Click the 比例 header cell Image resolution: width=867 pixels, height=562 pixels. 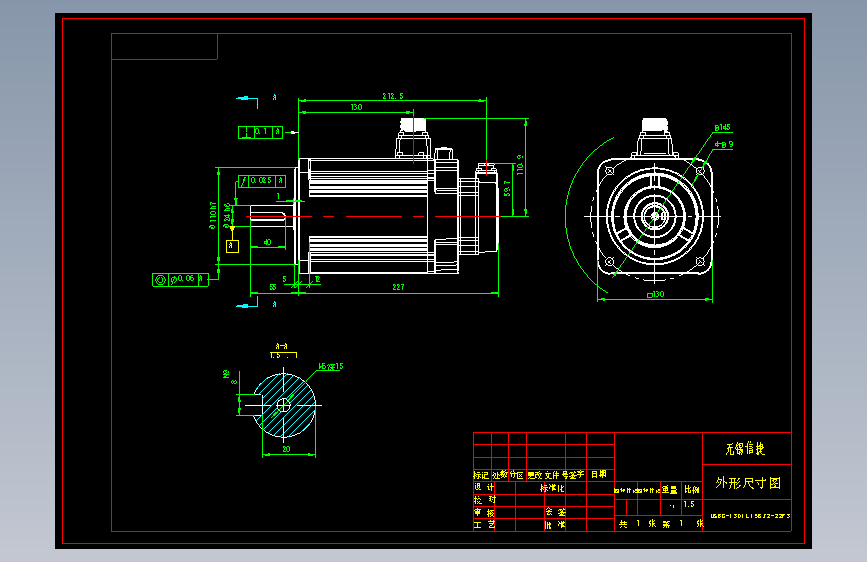(692, 490)
